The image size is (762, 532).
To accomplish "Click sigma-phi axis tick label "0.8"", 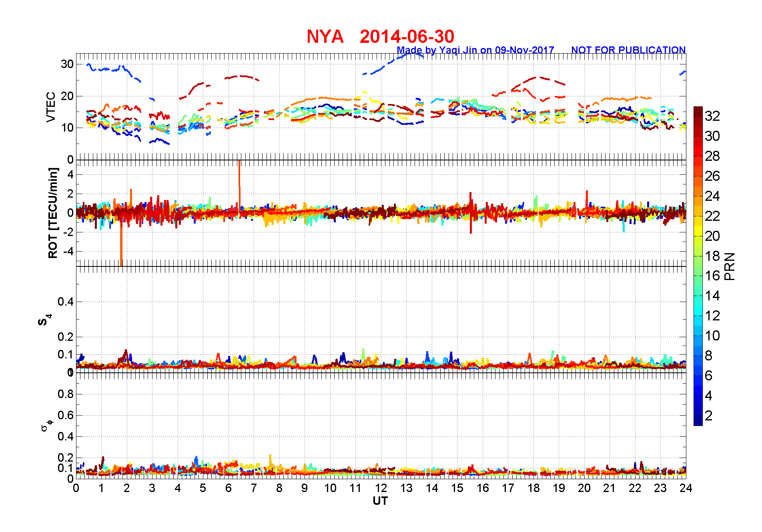I will coord(66,394).
